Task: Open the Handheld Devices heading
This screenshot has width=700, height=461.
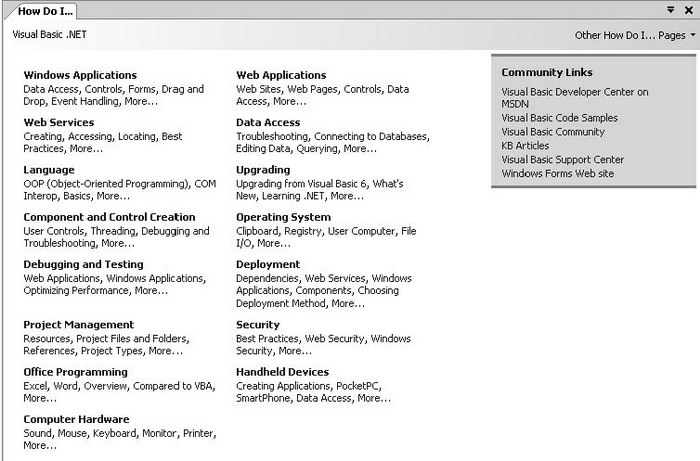Action: (x=282, y=372)
